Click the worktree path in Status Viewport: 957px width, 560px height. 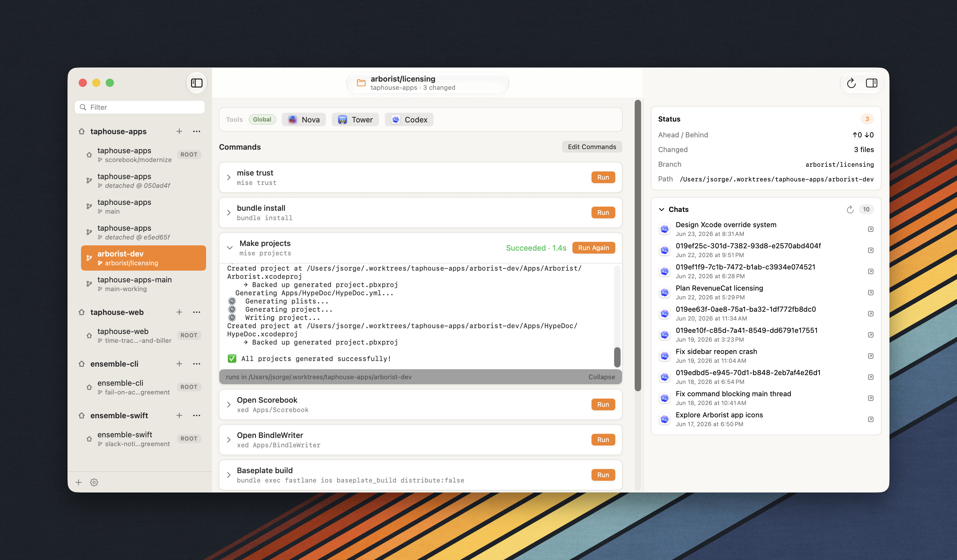point(777,179)
